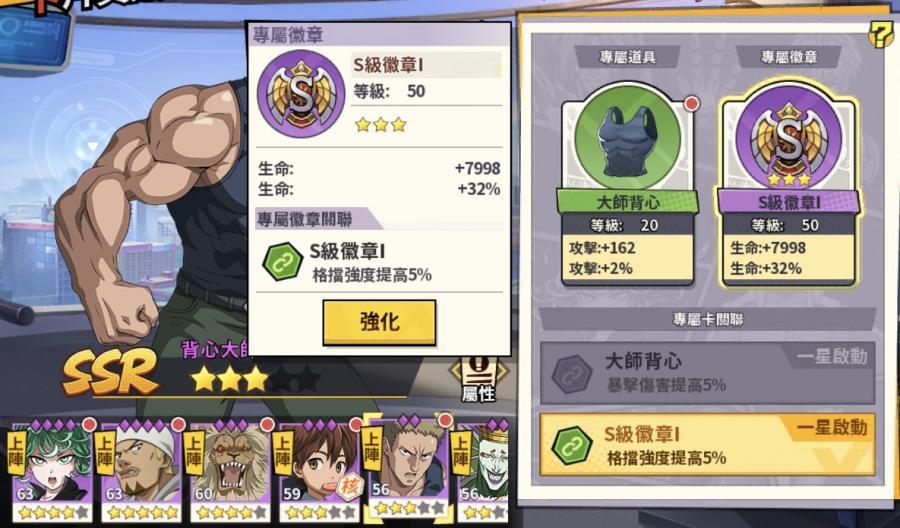Screen dimensions: 900x528
Task: Switch to the 專屬徽章 tab header
Action: (789, 57)
